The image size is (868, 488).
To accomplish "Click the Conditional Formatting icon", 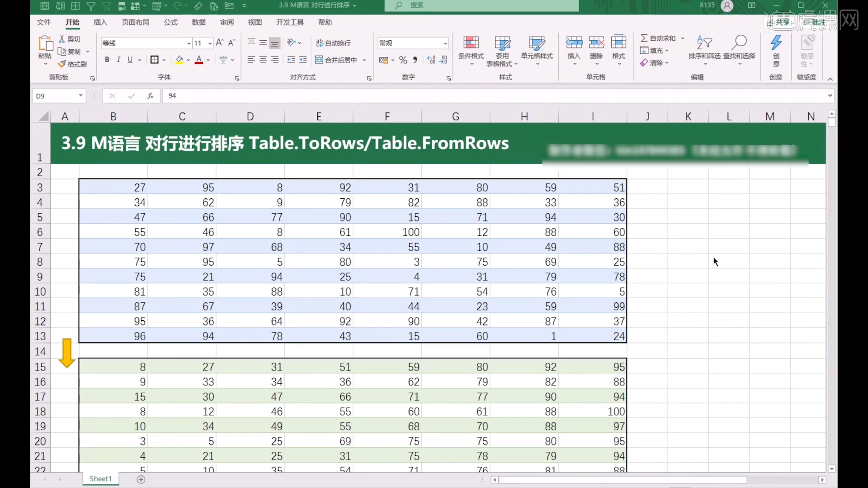I will 471,43.
